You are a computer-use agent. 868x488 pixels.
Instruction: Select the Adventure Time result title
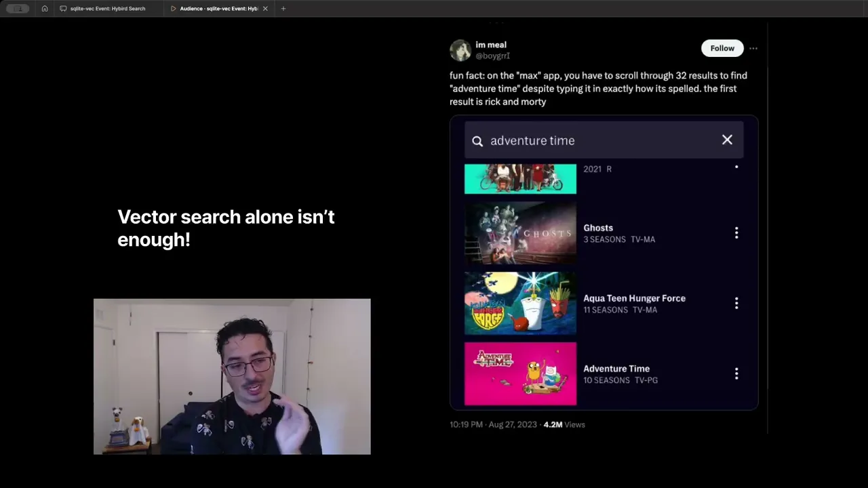616,369
